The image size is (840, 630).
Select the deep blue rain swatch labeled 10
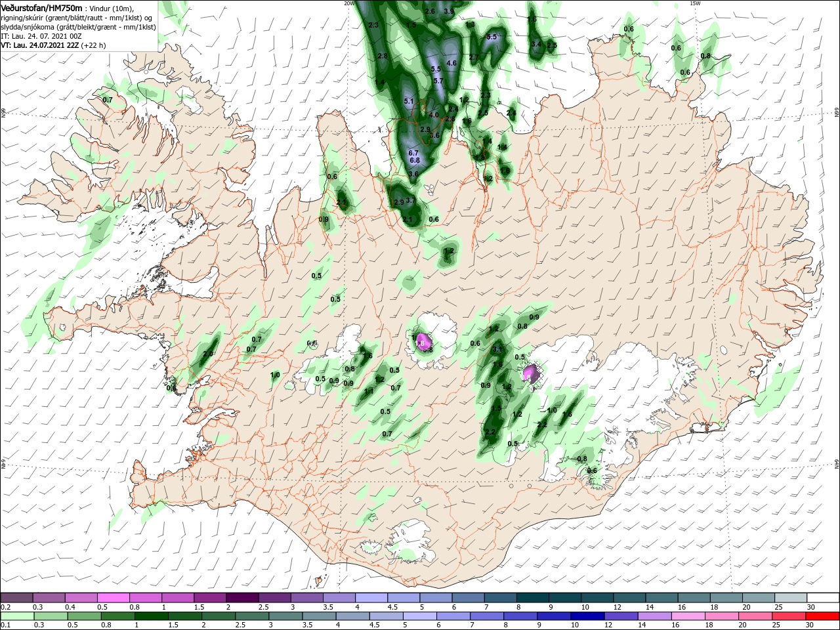tap(587, 616)
